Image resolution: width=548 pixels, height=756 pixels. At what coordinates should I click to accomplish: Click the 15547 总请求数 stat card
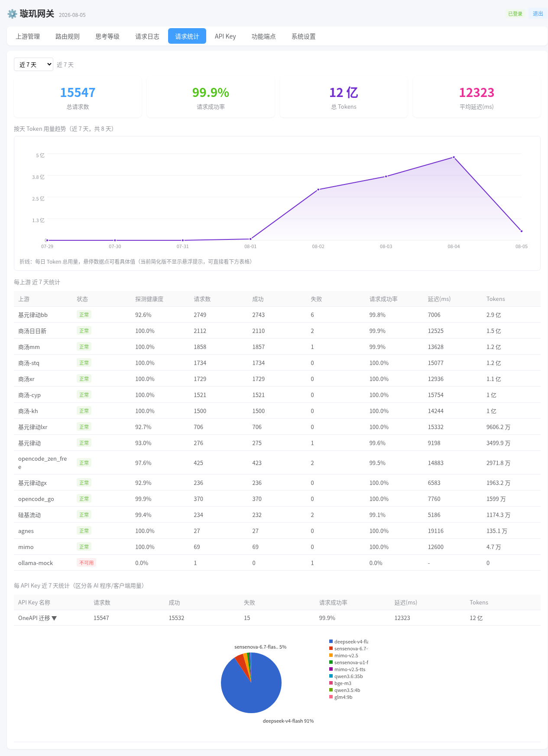click(x=78, y=98)
